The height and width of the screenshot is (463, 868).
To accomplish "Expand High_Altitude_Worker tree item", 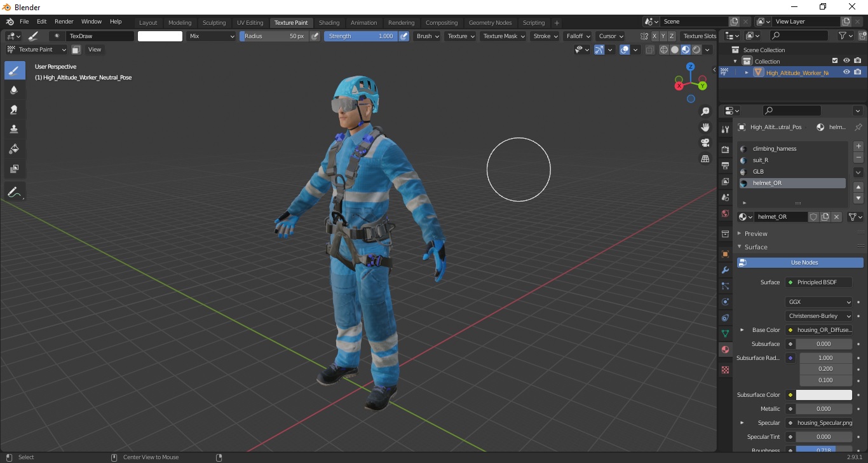I will (x=747, y=73).
